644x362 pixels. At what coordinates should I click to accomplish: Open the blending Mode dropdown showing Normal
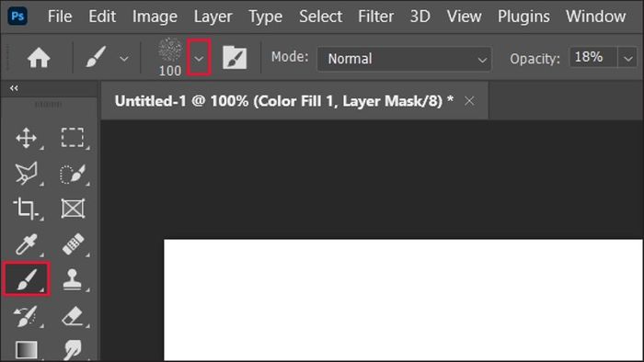[x=404, y=59]
